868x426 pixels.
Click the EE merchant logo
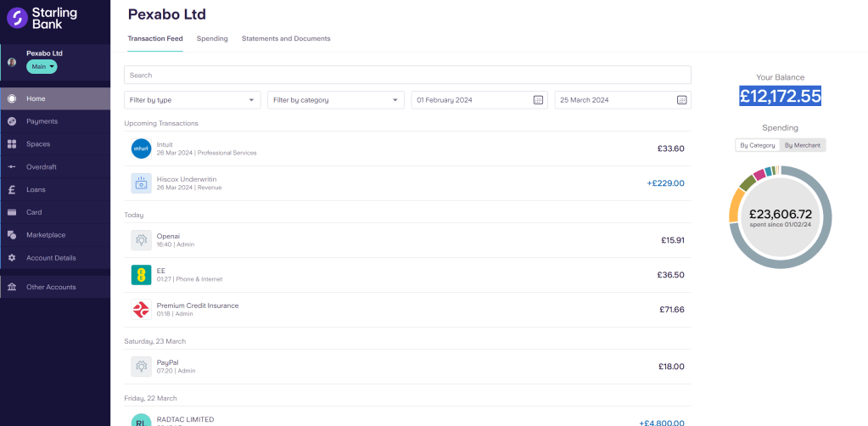[x=141, y=275]
